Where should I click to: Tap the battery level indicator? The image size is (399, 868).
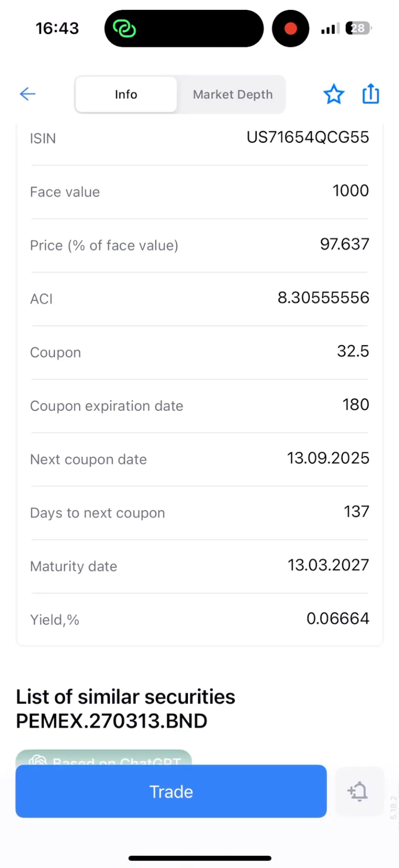(x=358, y=28)
